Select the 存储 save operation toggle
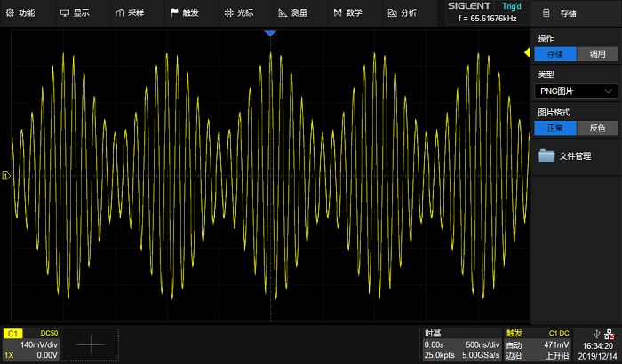 click(555, 54)
